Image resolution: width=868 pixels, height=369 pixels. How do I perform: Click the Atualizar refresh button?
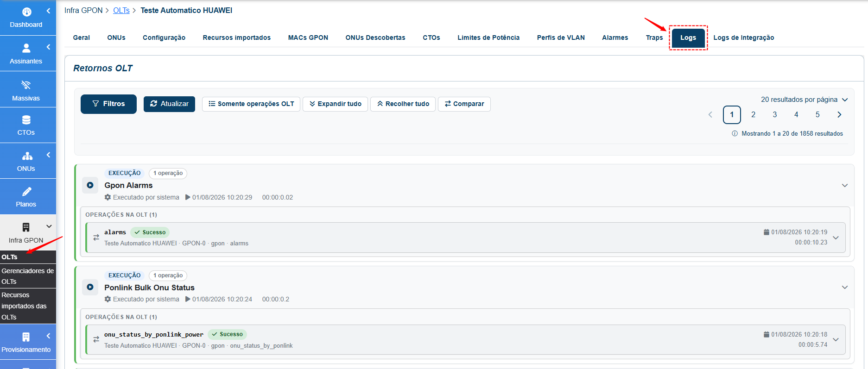[x=169, y=104]
